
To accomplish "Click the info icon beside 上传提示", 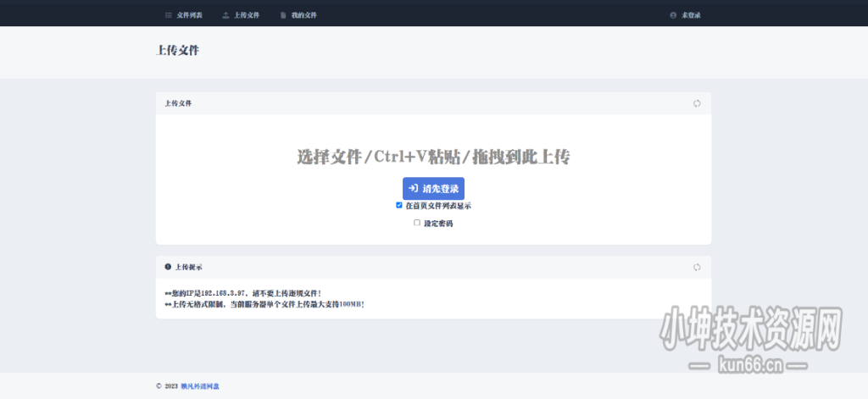I will pyautogui.click(x=168, y=267).
